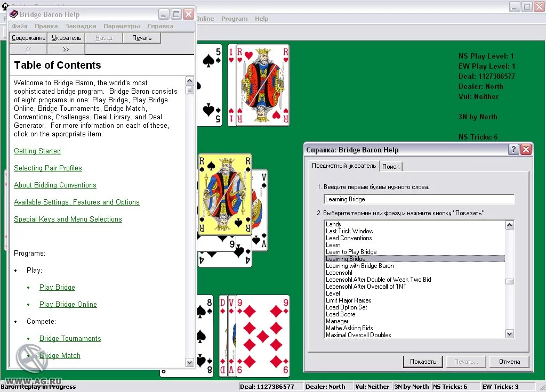Select Lebensohl After Double of Weak Two Bid
Image resolution: width=546 pixels, height=392 pixels.
pyautogui.click(x=378, y=280)
